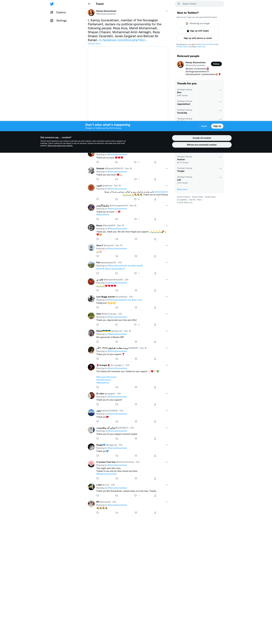This screenshot has height=644, width=272.
Task: Show more trends
Action: click(182, 189)
